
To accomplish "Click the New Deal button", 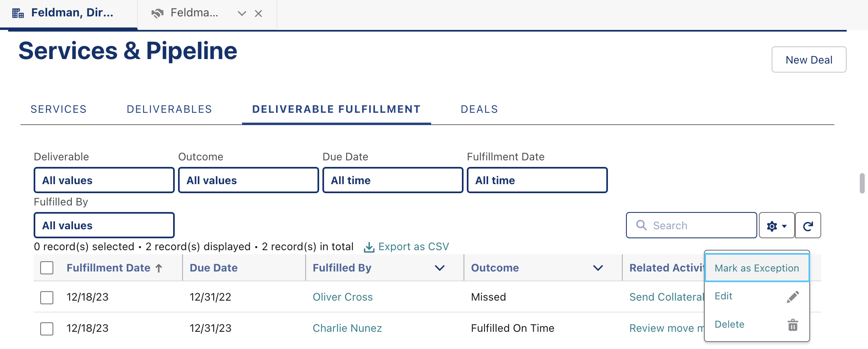I will tap(809, 59).
